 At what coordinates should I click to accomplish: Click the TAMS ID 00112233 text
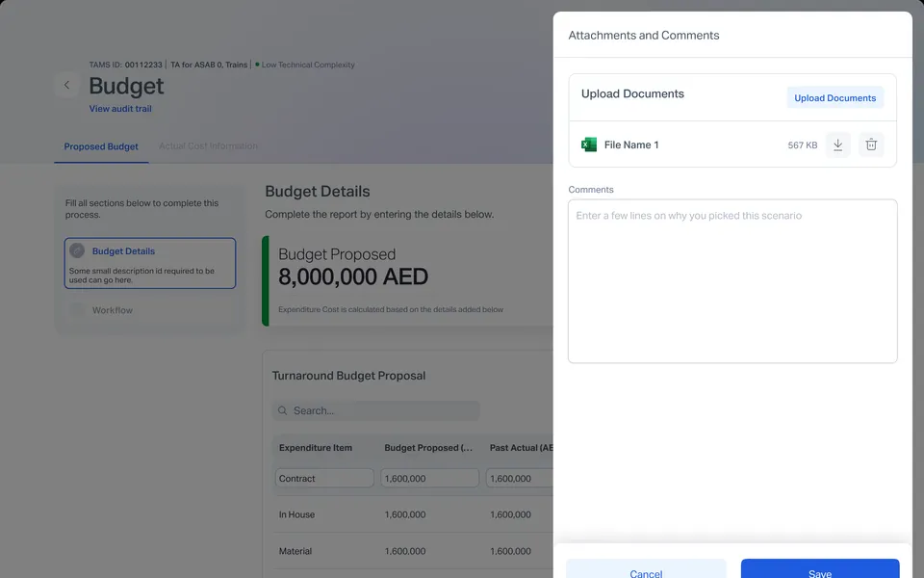point(125,65)
